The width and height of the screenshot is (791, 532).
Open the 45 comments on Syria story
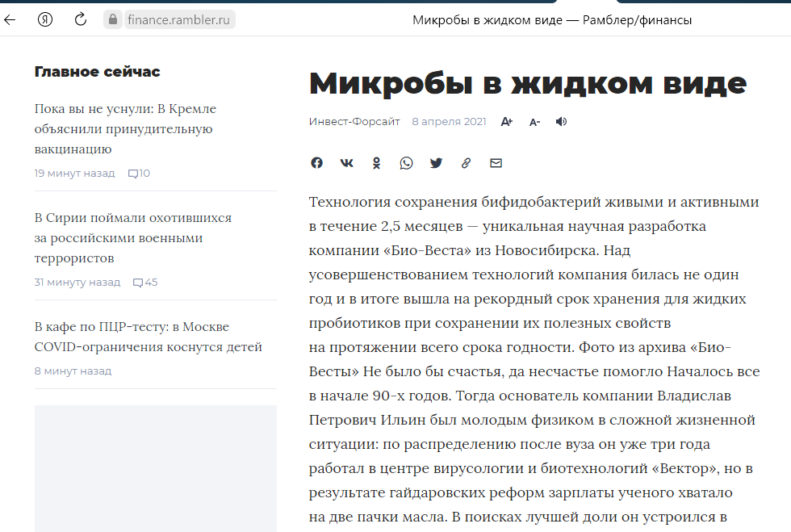click(x=145, y=283)
